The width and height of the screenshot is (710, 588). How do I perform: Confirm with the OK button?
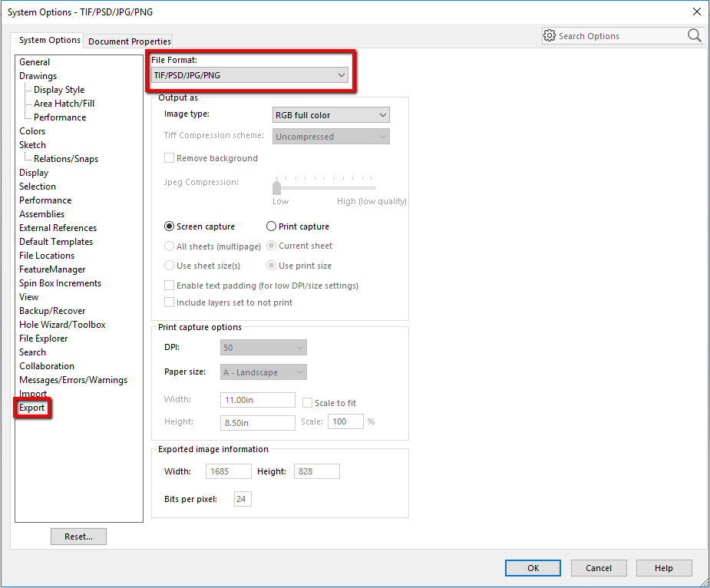533,568
